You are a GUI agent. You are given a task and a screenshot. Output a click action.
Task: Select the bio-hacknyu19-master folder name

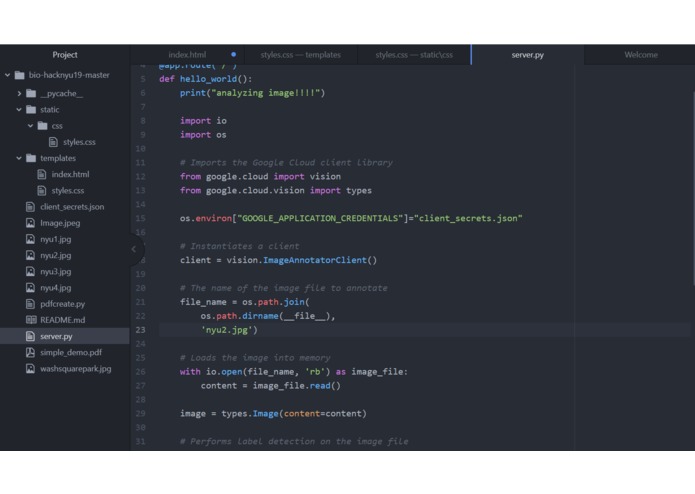(69, 75)
